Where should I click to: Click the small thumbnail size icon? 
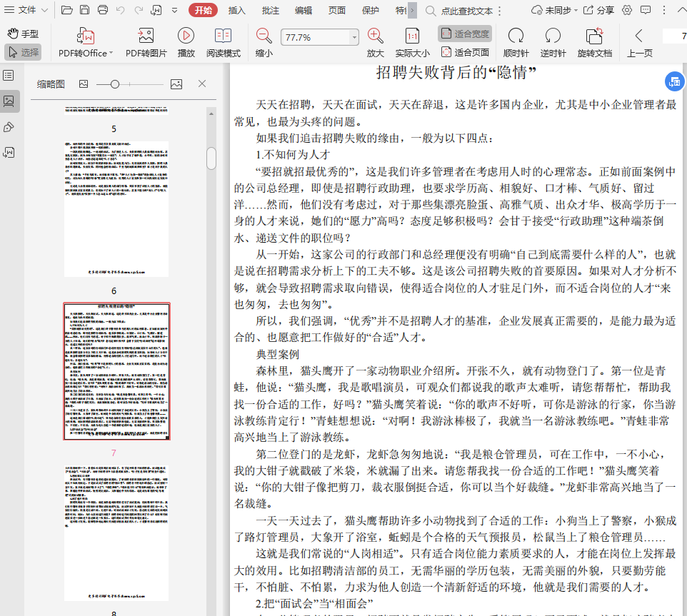pyautogui.click(x=84, y=84)
